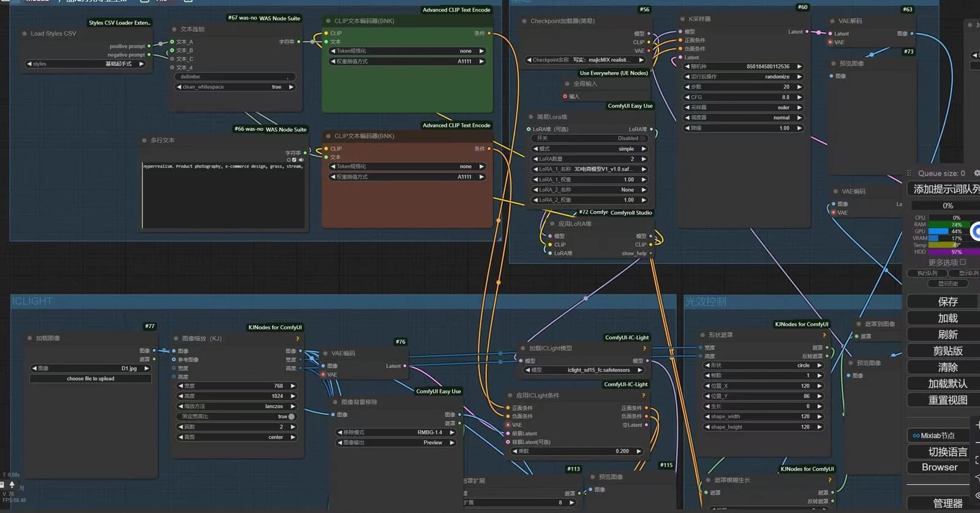
Task: Collapse VAE解码 node via its title dot
Action: click(832, 21)
